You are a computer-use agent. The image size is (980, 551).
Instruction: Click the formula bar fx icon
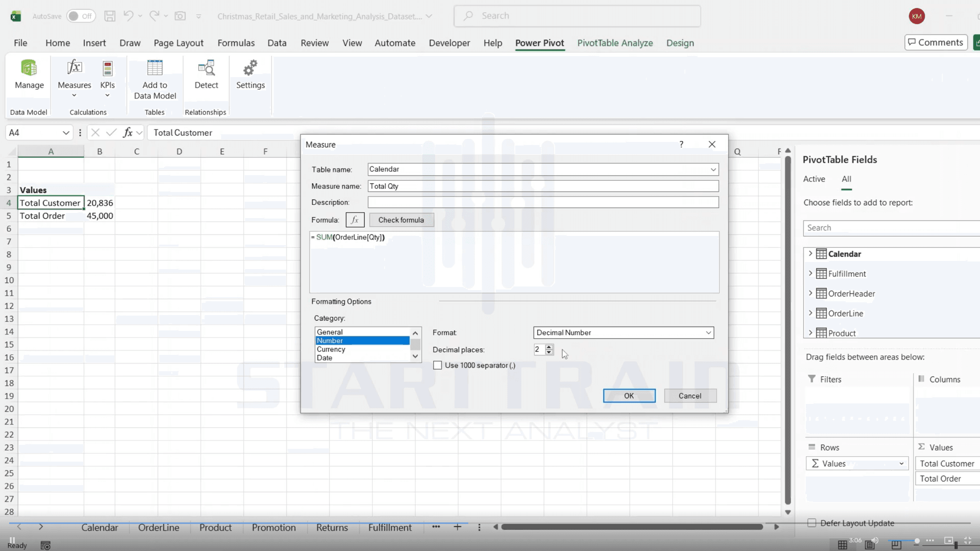tap(128, 133)
